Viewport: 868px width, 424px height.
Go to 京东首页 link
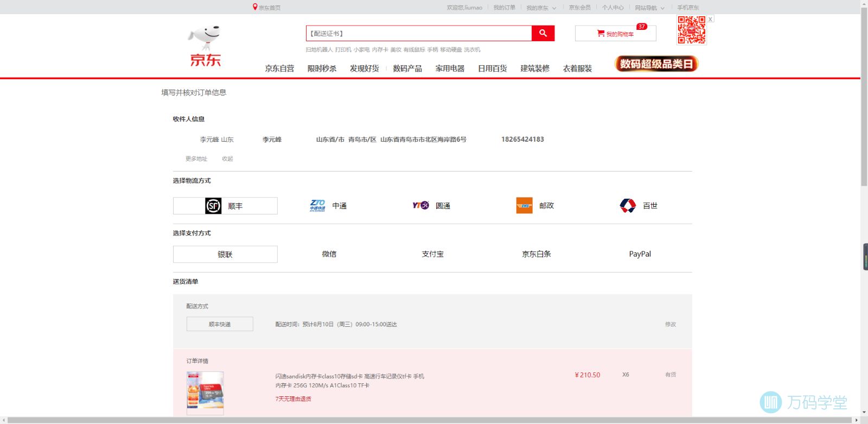click(270, 8)
